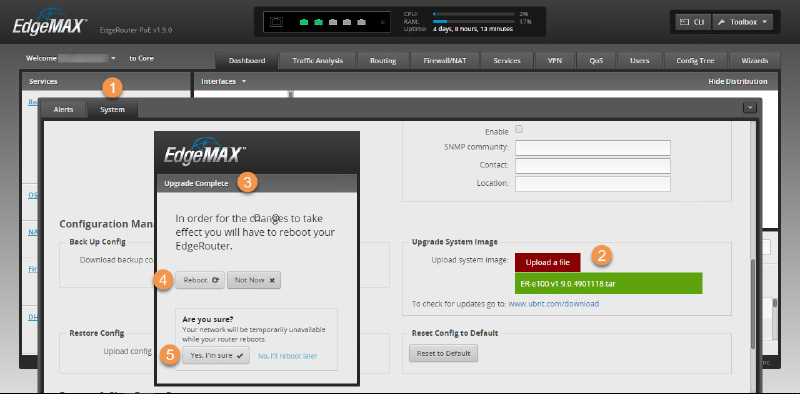Switch to the Alerts tab
This screenshot has width=800, height=394.
63,110
